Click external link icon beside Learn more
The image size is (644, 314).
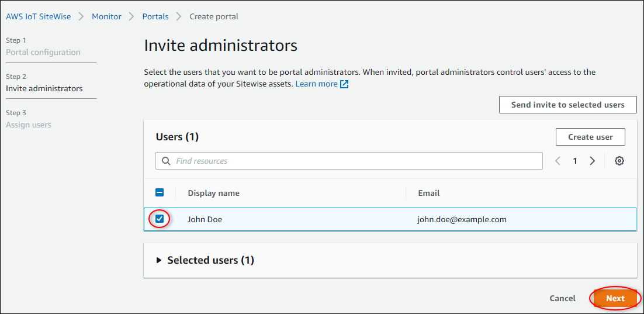(x=345, y=84)
